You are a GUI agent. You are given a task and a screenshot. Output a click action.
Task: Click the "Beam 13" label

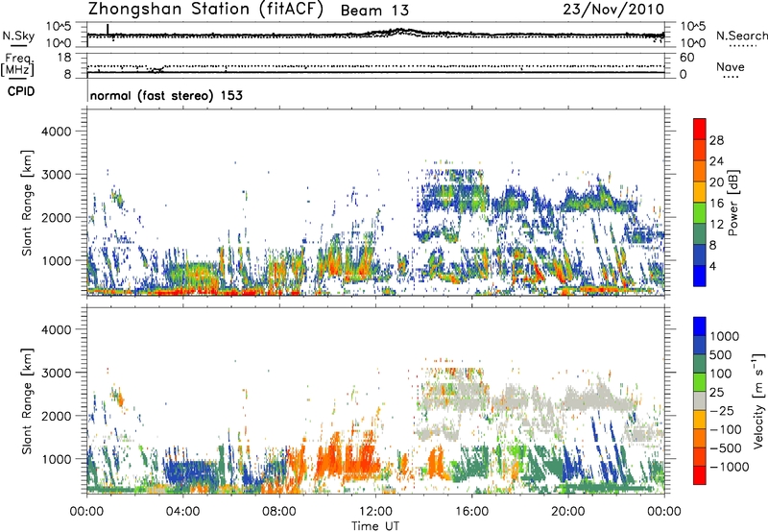[374, 11]
